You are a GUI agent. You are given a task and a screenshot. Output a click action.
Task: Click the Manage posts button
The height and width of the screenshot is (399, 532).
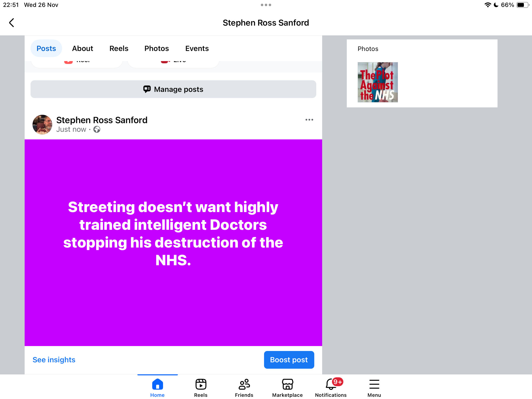pos(173,89)
